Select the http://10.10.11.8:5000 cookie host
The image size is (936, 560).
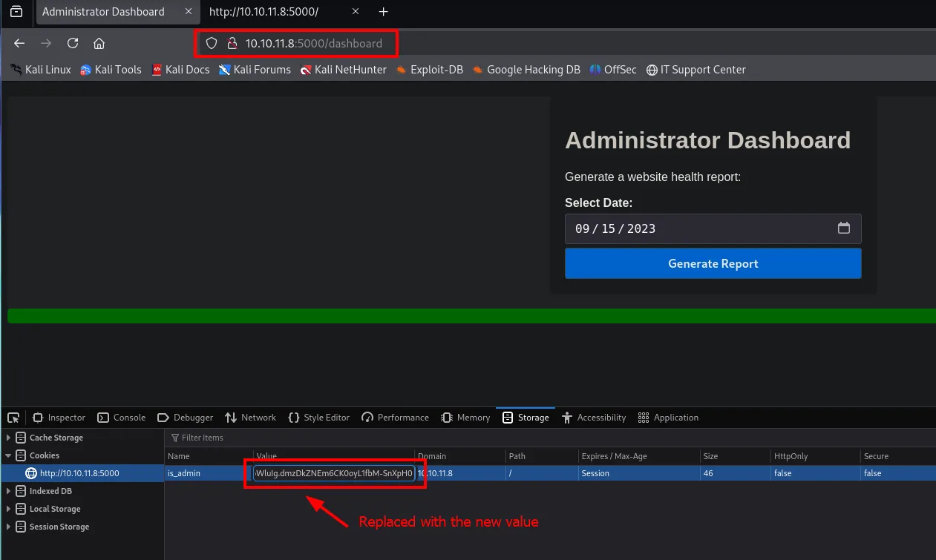click(79, 473)
